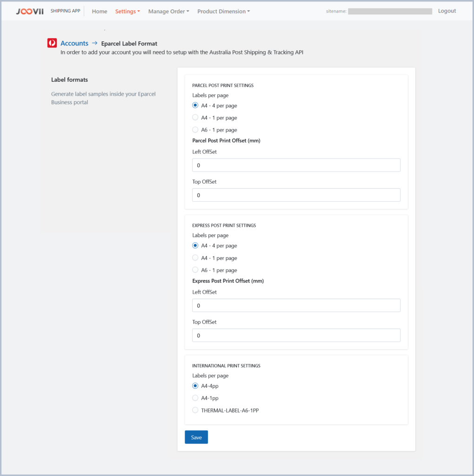Open the Accounts breadcrumb link

(x=74, y=43)
